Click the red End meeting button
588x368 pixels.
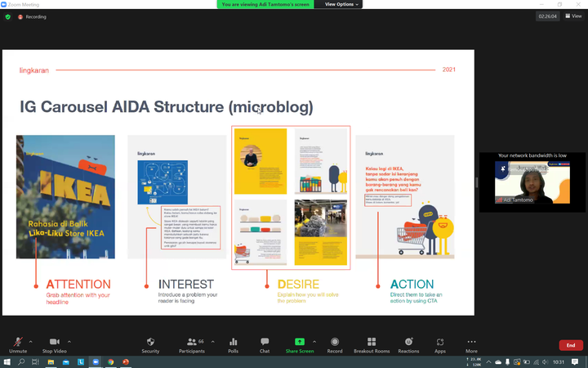click(571, 345)
